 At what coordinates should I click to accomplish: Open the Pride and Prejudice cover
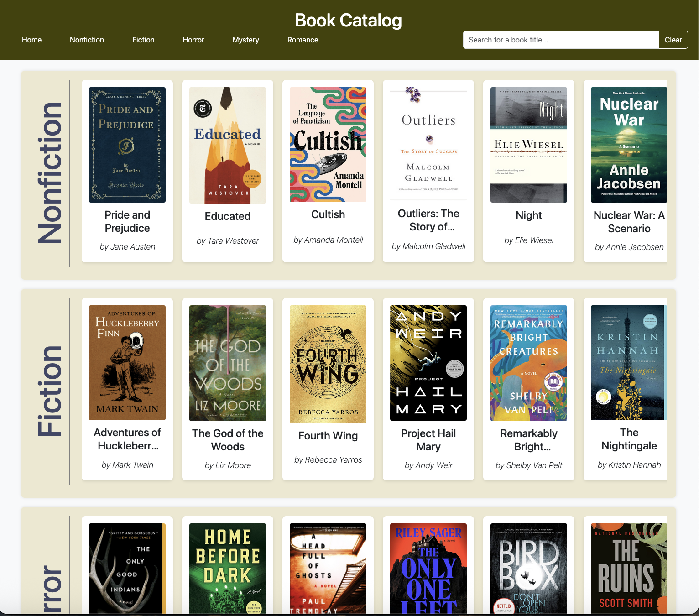127,145
